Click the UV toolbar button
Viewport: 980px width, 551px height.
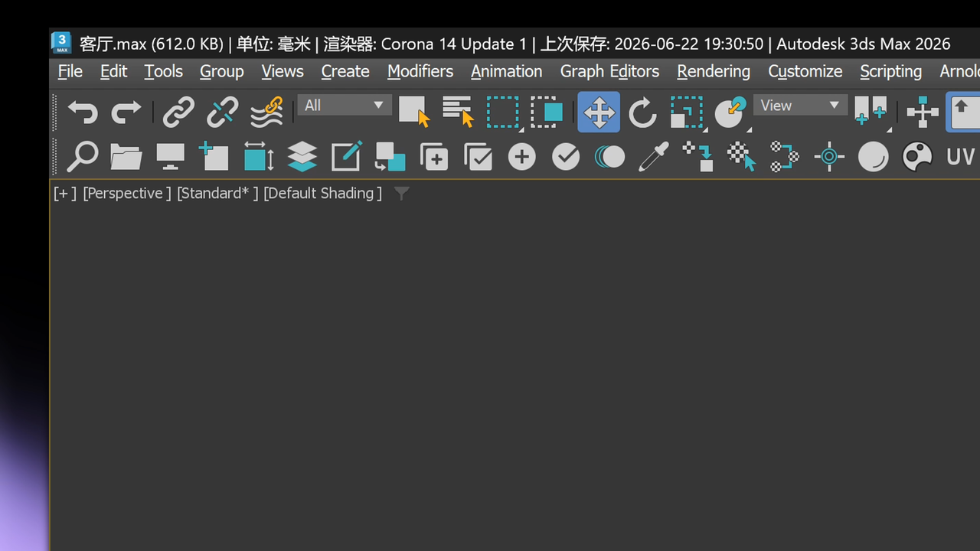click(x=961, y=157)
